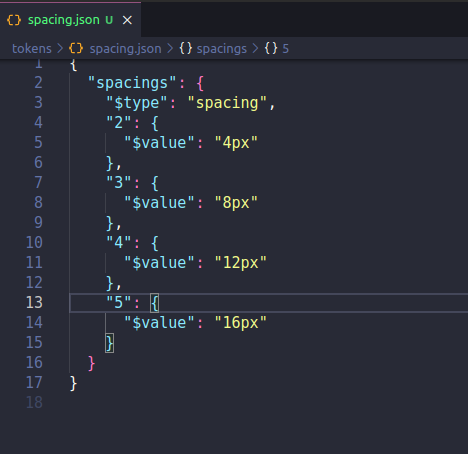
Task: Click the highlighted closing brace on line 15
Action: 109,343
